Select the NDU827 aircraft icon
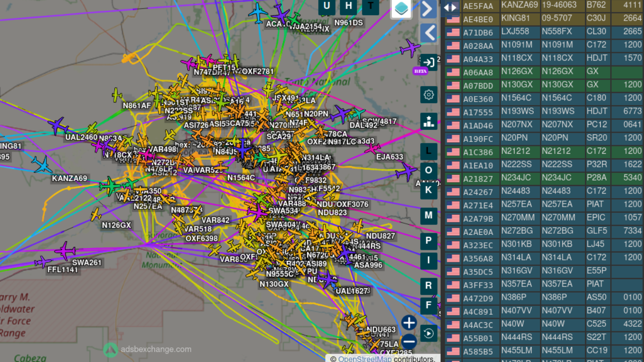The image size is (644, 362). 358,226
